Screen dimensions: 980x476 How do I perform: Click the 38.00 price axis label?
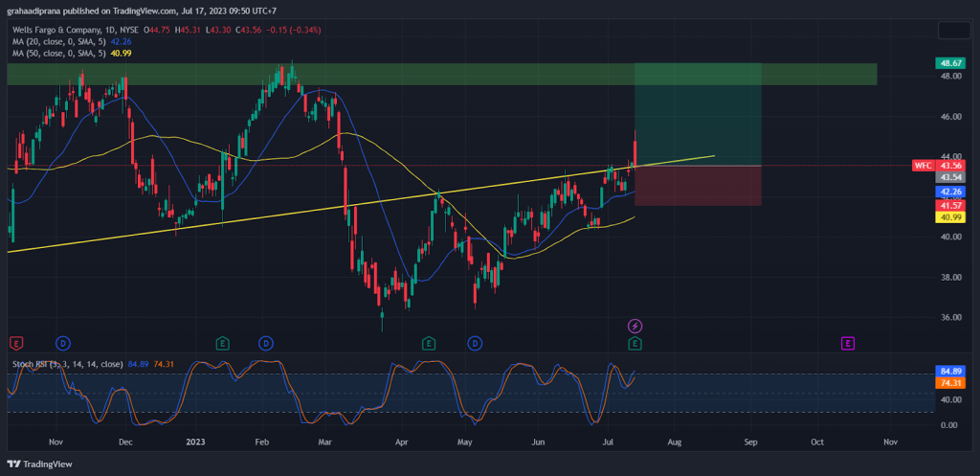tap(952, 277)
